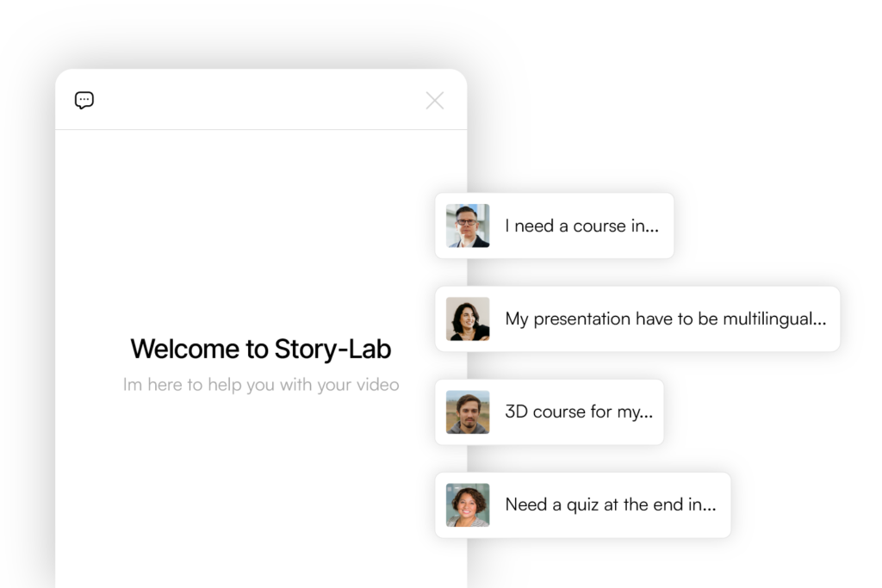The height and width of the screenshot is (588, 882).
Task: Click the word "3D" in the third suggestion
Action: (516, 412)
